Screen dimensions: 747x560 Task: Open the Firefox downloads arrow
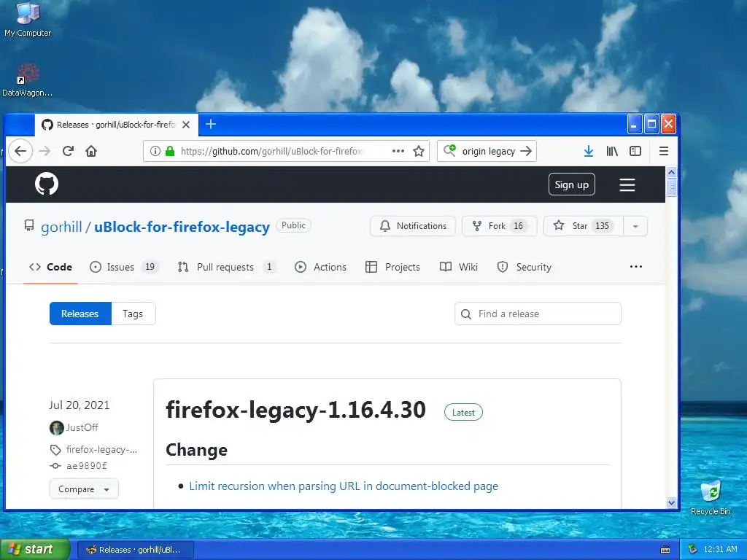tap(589, 151)
